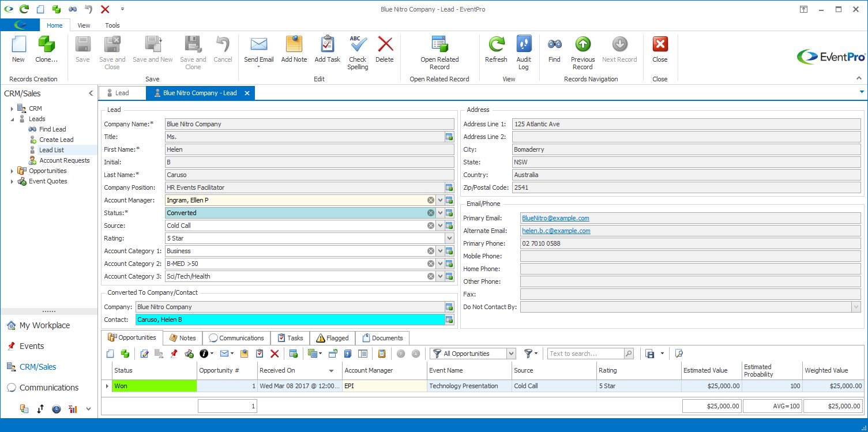Go to Previous Record
Screen dimensions: 868x432
(x=583, y=52)
